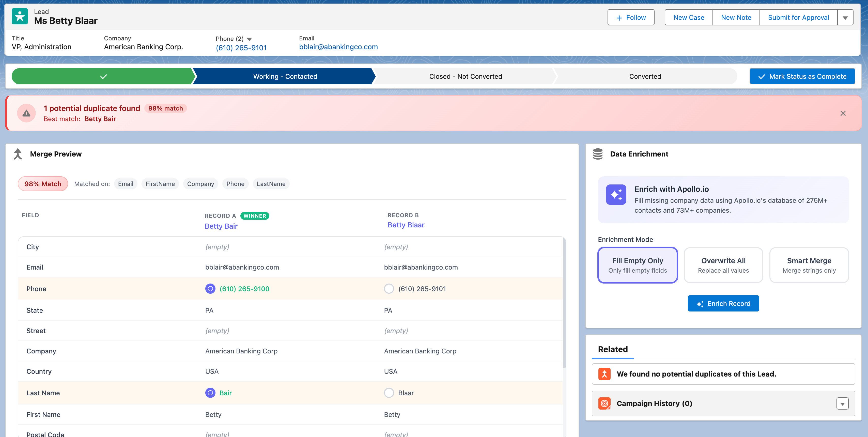Open the Phone (2) dropdown
The width and height of the screenshot is (868, 437).
pyautogui.click(x=249, y=39)
